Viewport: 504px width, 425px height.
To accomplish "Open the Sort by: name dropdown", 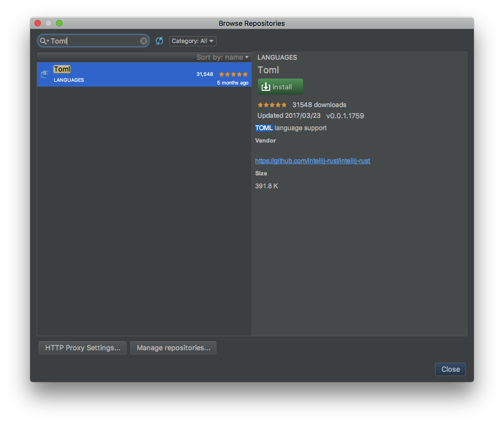I will 222,57.
